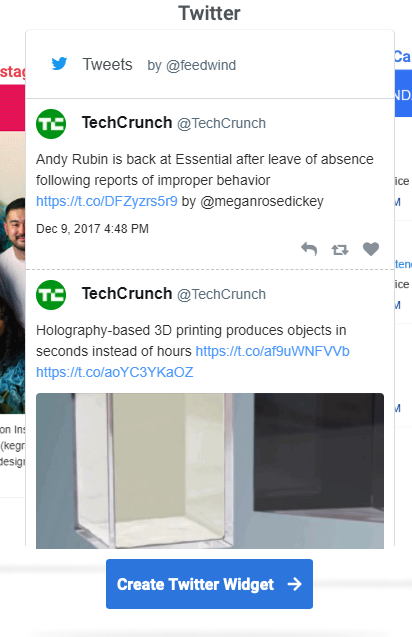Screen dimensions: 412x637
Task: Click the reply arrow icon on the Andy Rubin tweet
Action: (309, 249)
